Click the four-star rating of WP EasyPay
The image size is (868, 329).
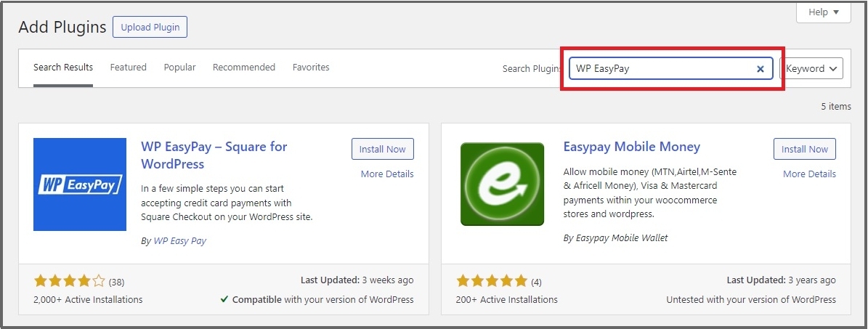pos(69,281)
